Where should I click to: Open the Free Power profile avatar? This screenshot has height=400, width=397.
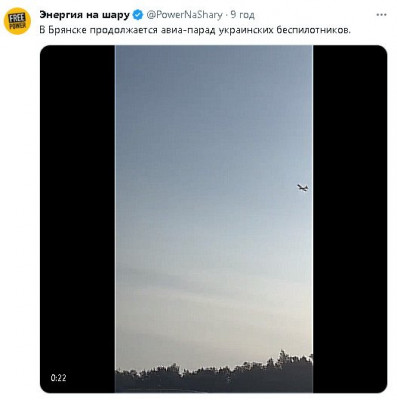[x=17, y=21]
